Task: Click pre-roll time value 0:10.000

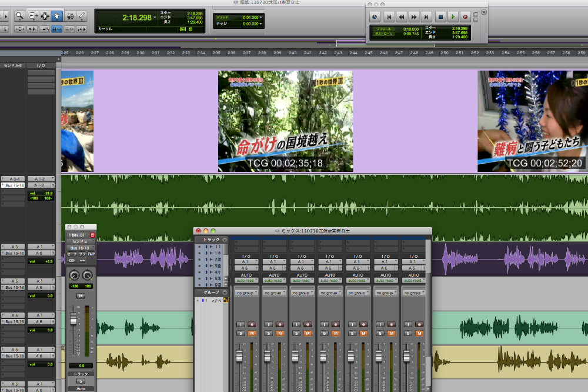Action: (410, 29)
